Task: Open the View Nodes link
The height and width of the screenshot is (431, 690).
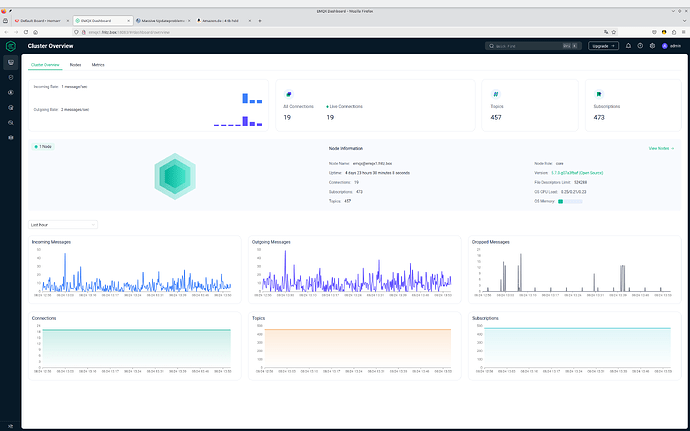Action: 661,148
